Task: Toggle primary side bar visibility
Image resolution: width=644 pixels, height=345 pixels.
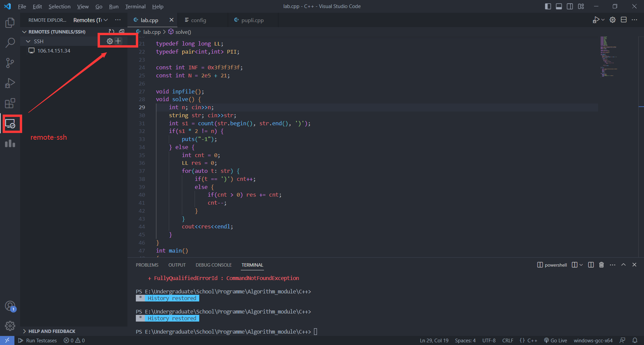Action: tap(548, 6)
